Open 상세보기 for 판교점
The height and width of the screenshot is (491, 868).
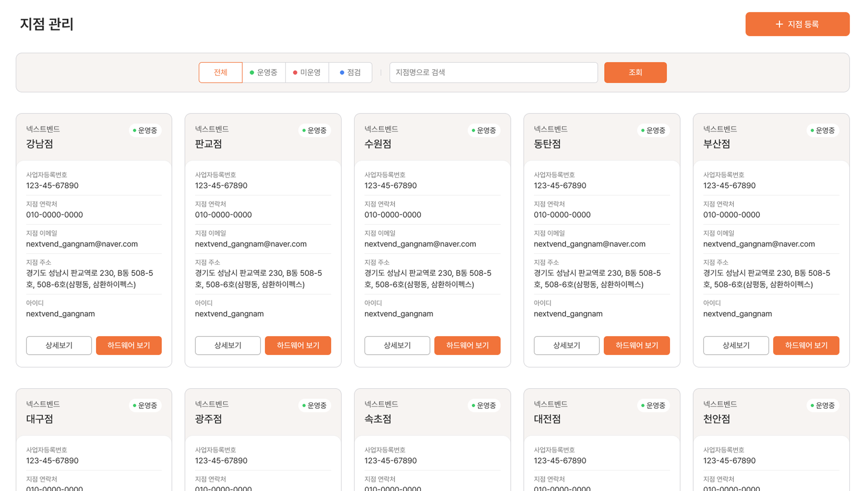click(227, 345)
